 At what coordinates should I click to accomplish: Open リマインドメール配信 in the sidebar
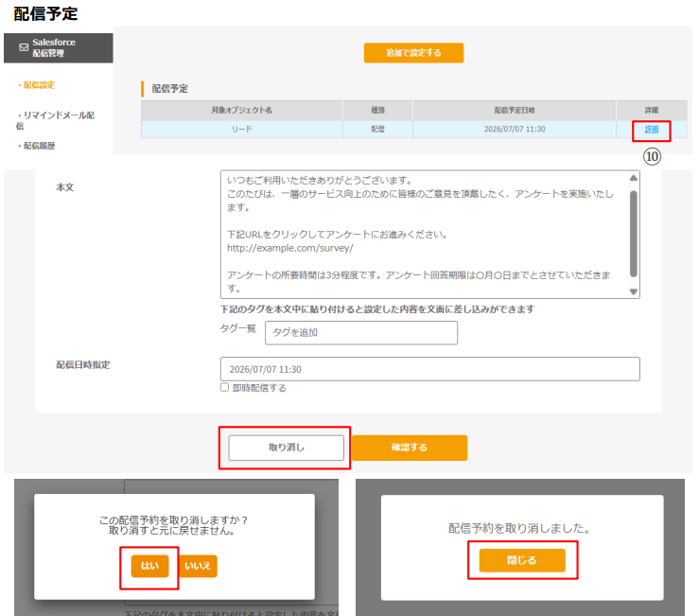[x=55, y=120]
